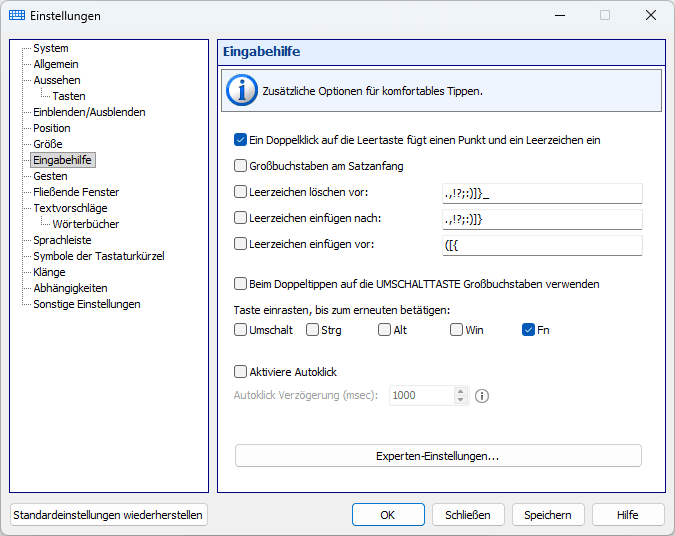Open Aussehen settings page
Image resolution: width=675 pixels, height=536 pixels.
[x=57, y=80]
